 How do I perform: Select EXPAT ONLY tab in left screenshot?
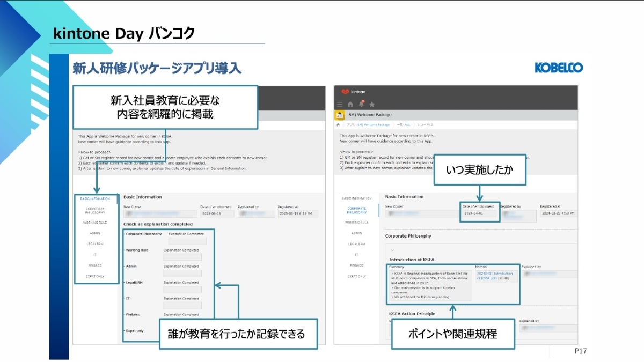[x=96, y=276]
